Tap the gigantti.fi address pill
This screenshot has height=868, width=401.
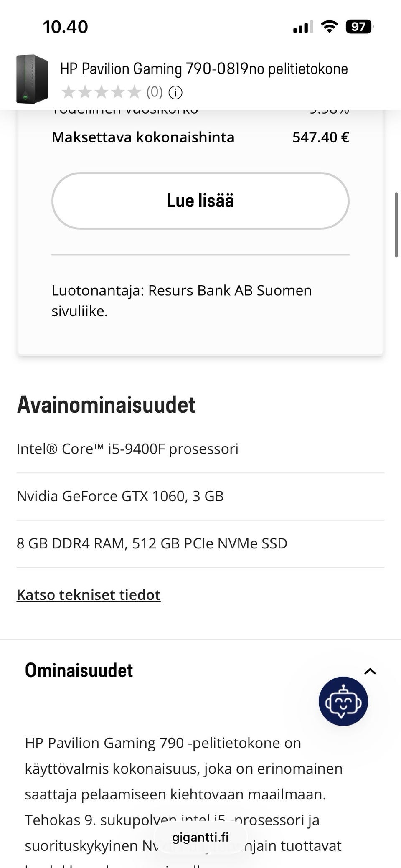[x=200, y=837]
